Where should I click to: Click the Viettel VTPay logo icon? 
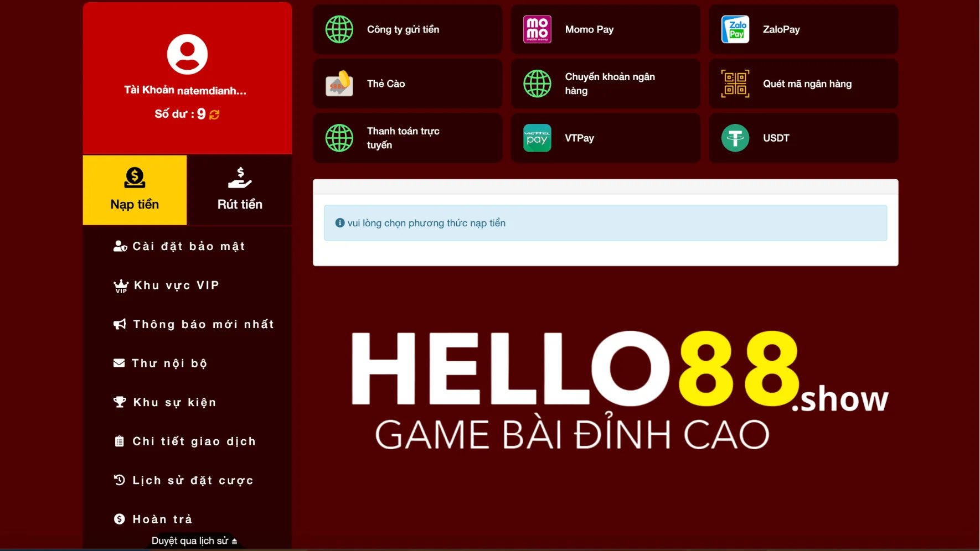537,138
